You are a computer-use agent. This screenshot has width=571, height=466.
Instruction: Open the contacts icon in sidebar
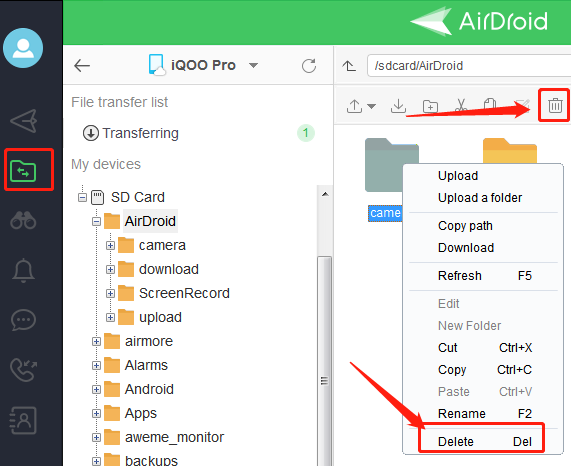[x=23, y=420]
